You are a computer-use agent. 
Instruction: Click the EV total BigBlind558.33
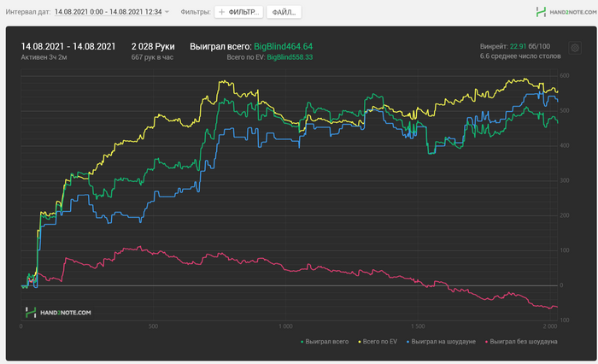pyautogui.click(x=290, y=57)
